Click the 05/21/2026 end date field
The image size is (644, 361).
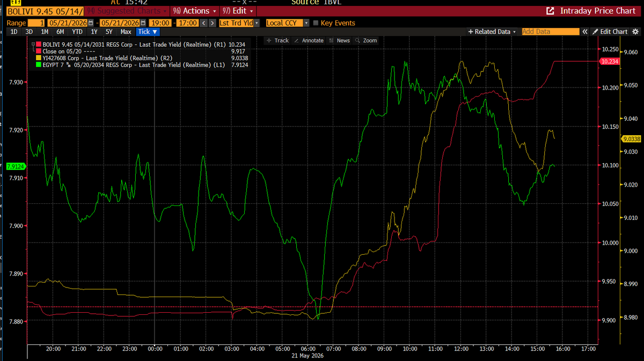coord(120,23)
